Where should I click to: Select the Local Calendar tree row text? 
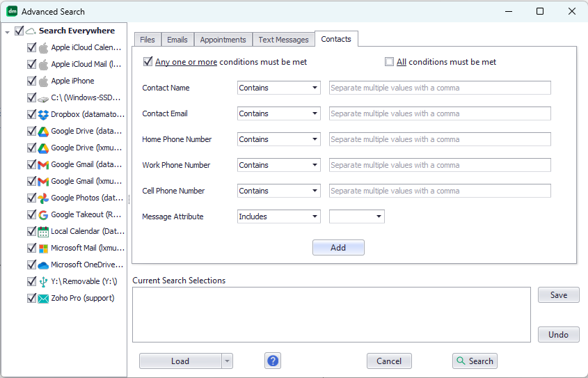[88, 231]
